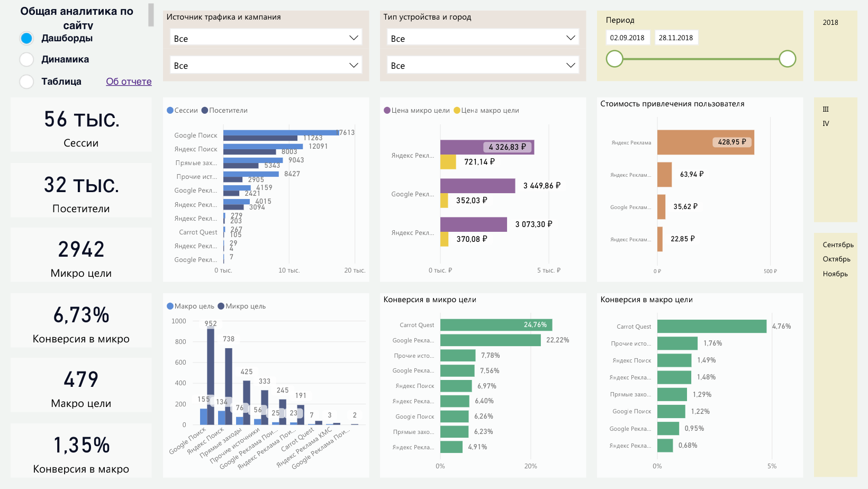Click the 63,94 ₽ orange bar

664,175
